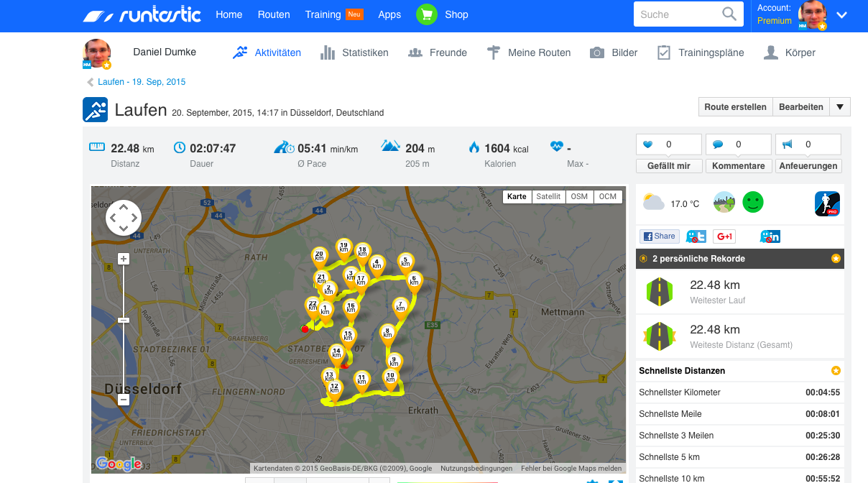Click the search magnifier icon

coord(729,14)
